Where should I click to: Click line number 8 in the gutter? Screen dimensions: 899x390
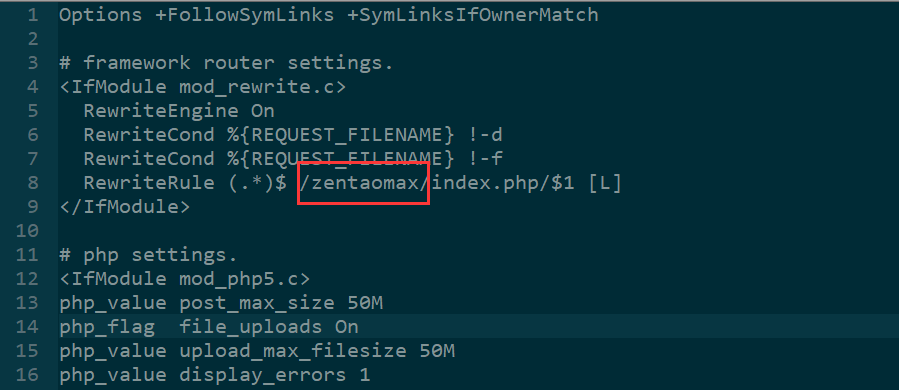tap(33, 183)
